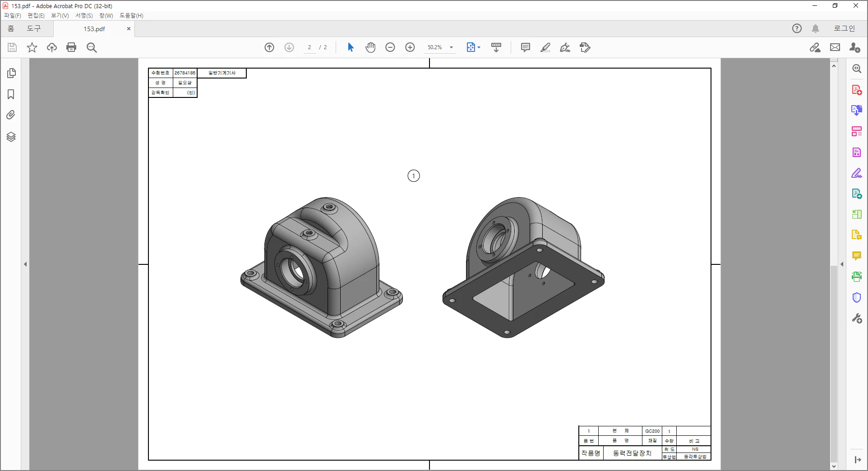Click the Share link icon
This screenshot has width=868, height=471.
coord(815,47)
